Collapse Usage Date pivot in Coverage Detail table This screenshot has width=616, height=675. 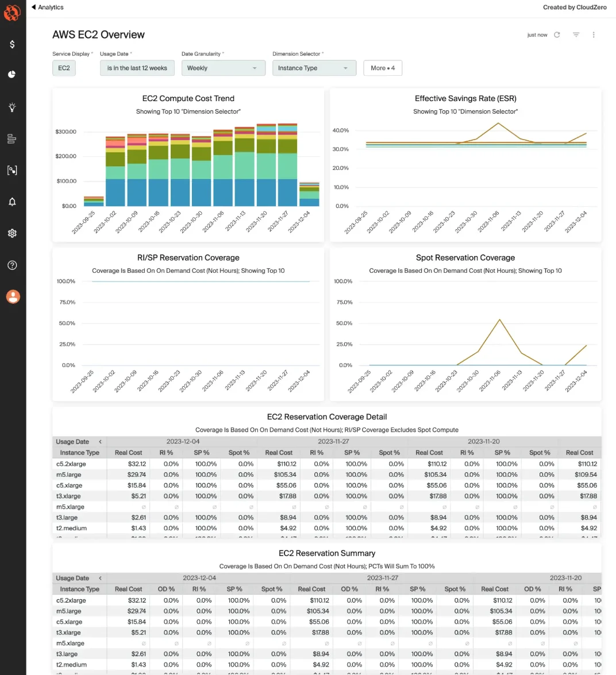[101, 442]
